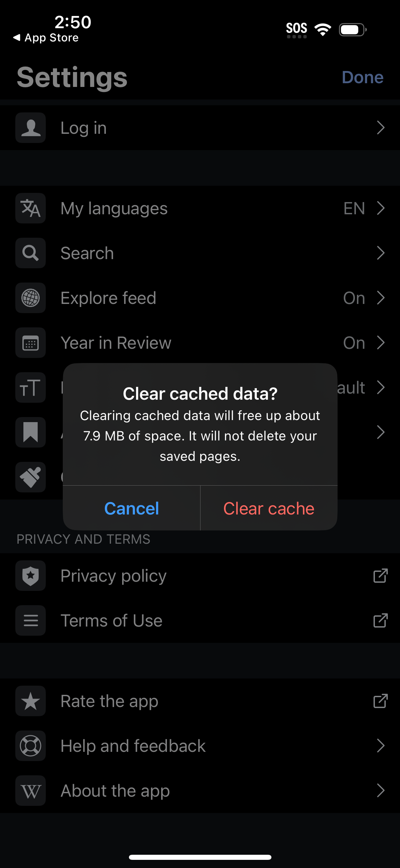
Task: Tap Clear cache in the dialog
Action: pyautogui.click(x=268, y=508)
